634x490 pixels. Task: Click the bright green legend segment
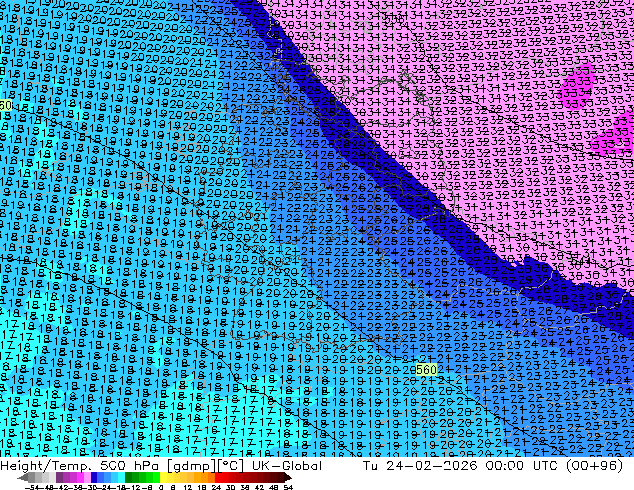(156, 478)
